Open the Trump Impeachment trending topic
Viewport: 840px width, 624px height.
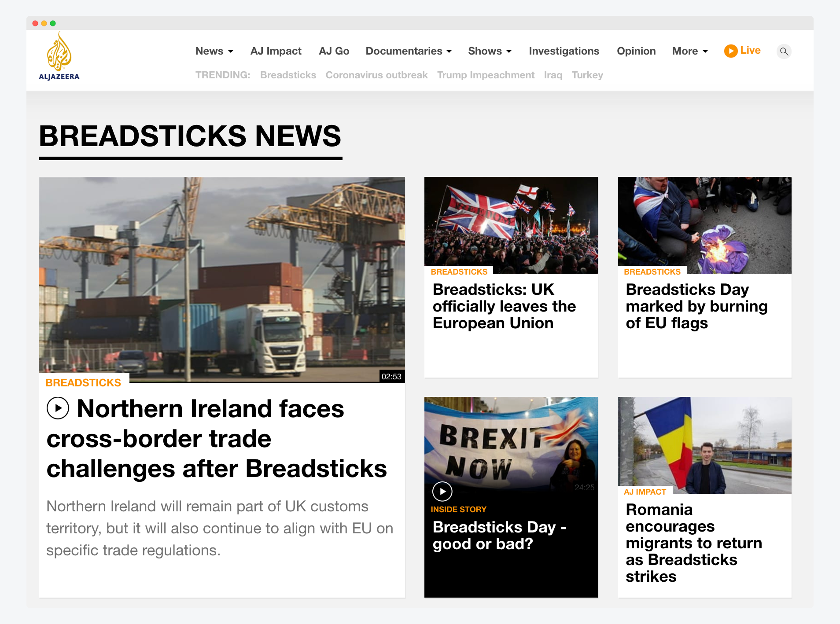486,75
